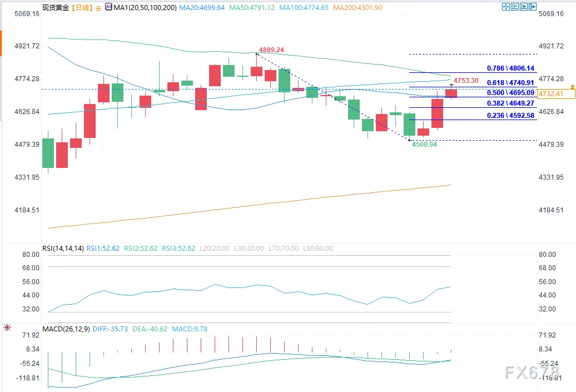
Task: Click the MA200:4301.90 legend label
Action: coord(358,8)
